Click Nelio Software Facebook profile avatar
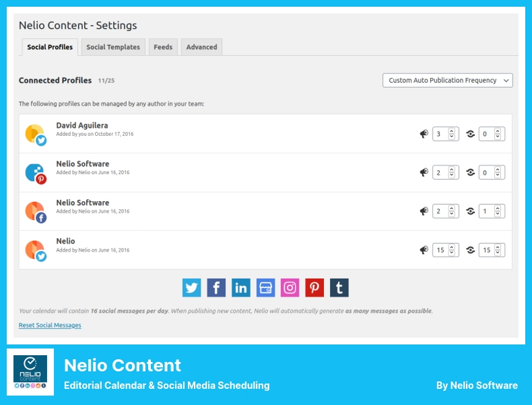Image resolution: width=532 pixels, height=405 pixels. coord(36,212)
